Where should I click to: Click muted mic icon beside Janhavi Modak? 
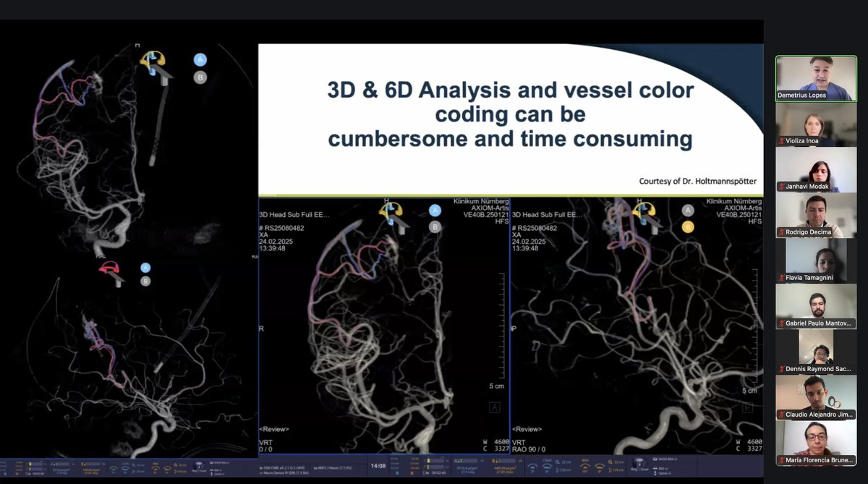point(782,187)
